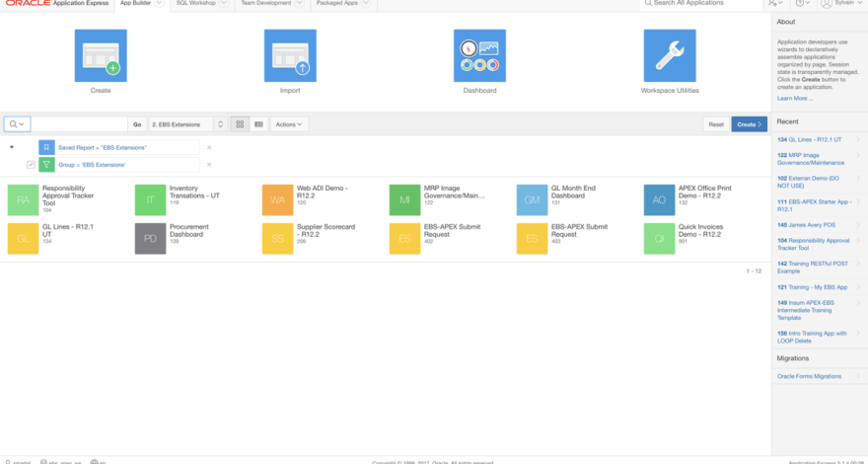Screen dimensions: 868x464
Task: Open the Help menu icon
Action: pyautogui.click(x=803, y=3)
